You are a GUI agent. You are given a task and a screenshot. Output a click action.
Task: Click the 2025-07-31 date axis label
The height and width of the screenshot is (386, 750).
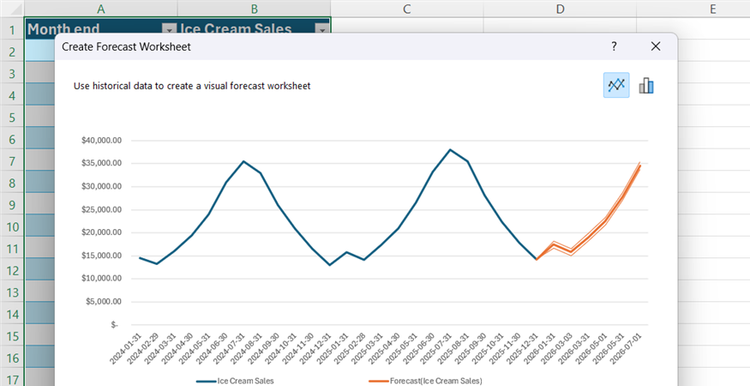tap(436, 348)
